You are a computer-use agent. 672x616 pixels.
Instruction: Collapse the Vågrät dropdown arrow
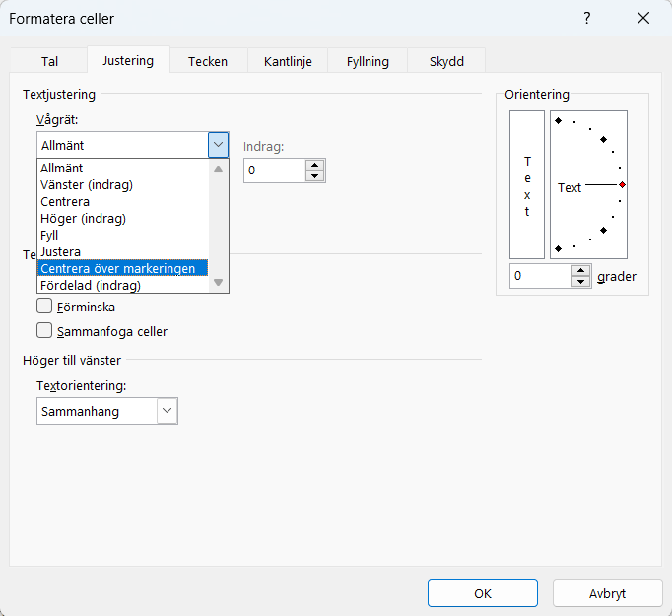point(218,145)
